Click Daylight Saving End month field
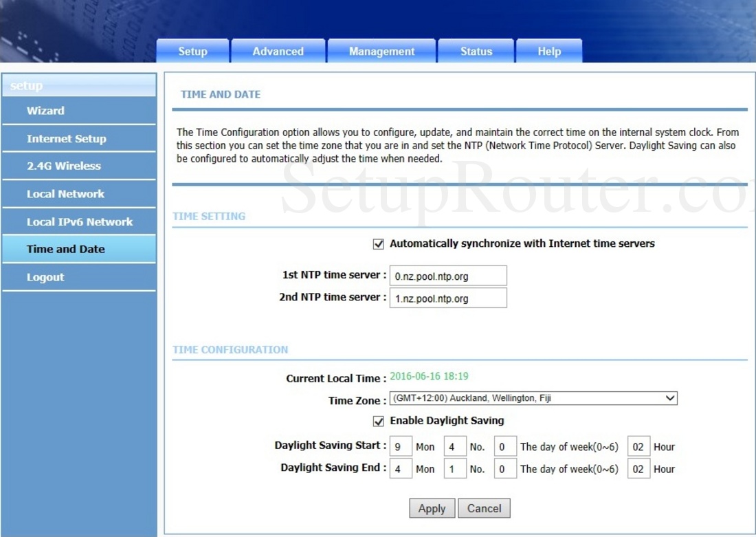The height and width of the screenshot is (537, 756). 401,468
